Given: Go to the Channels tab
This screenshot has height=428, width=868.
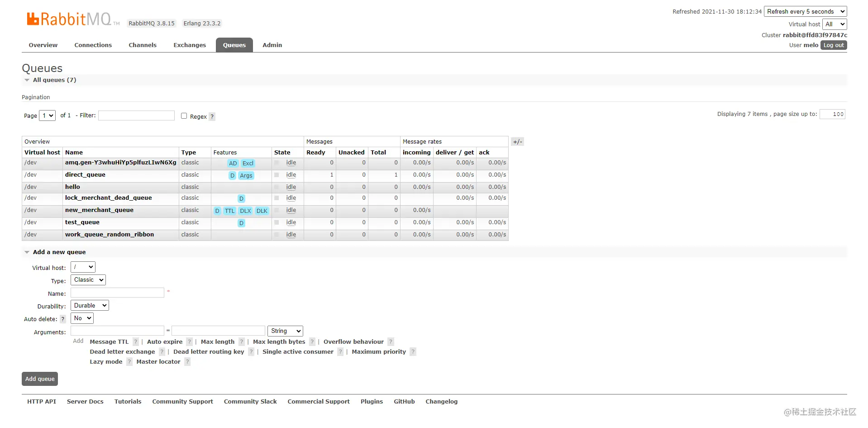Looking at the screenshot, I should (x=143, y=45).
